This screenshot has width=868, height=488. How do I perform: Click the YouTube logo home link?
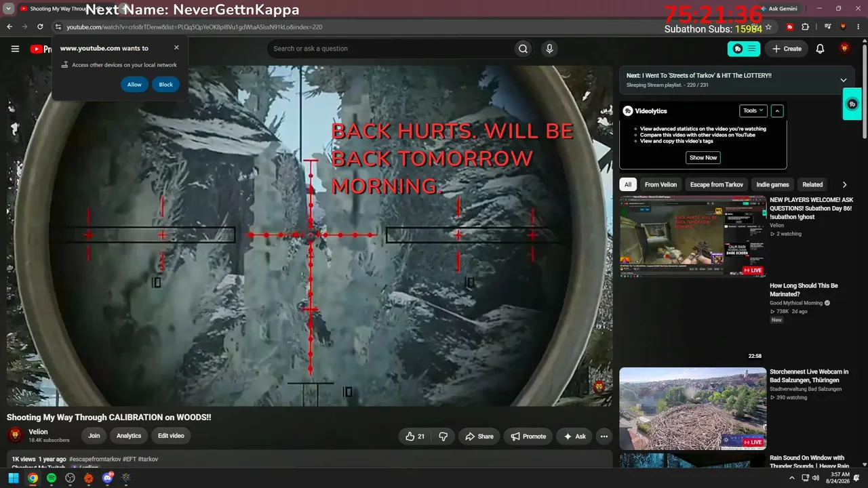[x=41, y=49]
